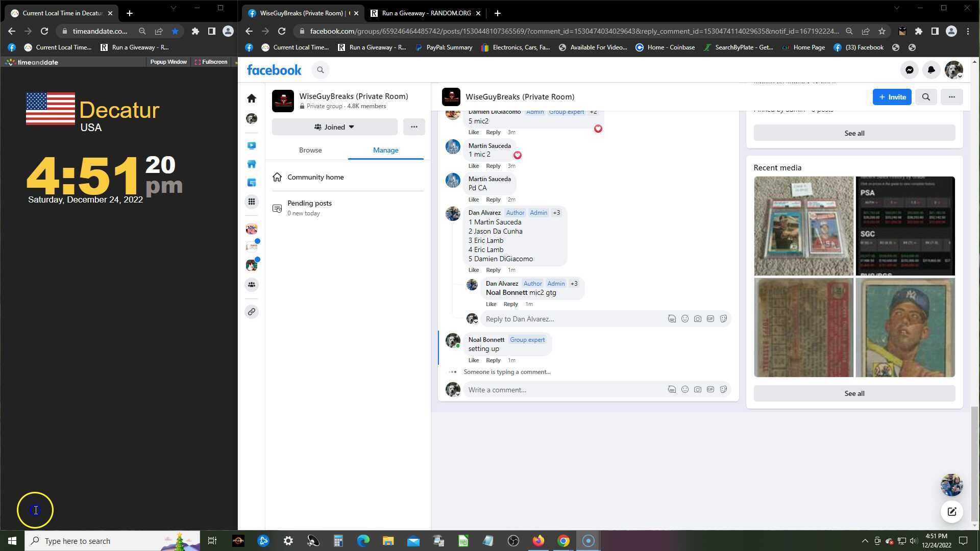Open group options three-dot menu beside Joined
Image resolution: width=980 pixels, height=551 pixels.
coord(414,127)
